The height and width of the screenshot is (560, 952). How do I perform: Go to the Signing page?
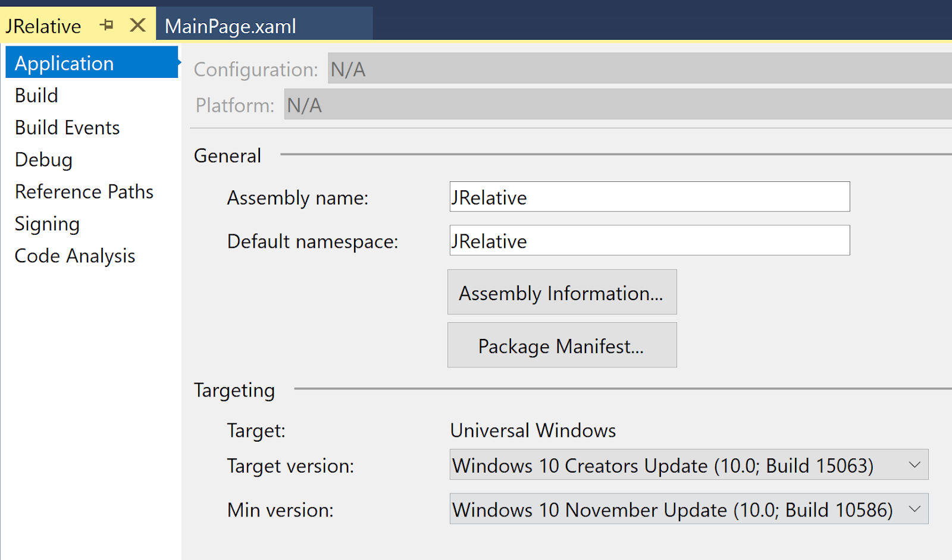pos(47,224)
